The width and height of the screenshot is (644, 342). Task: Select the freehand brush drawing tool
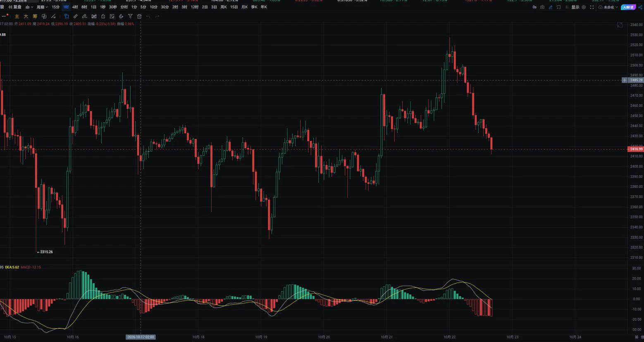point(84,17)
